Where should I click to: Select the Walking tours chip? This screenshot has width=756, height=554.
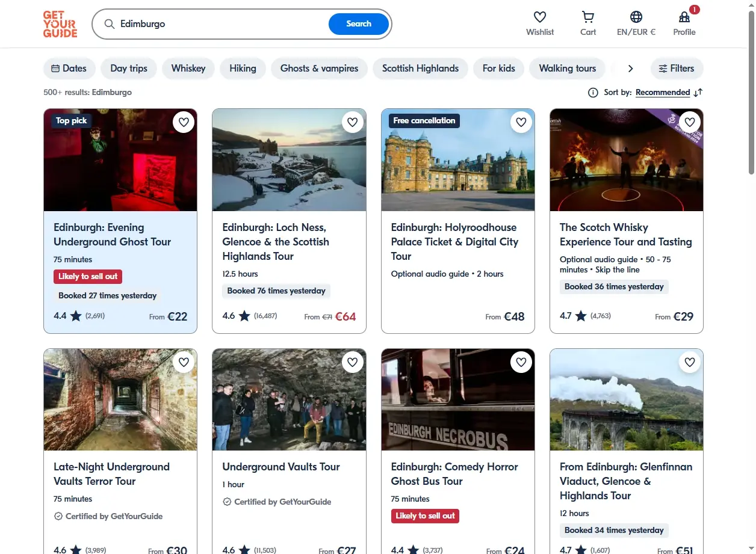[568, 69]
